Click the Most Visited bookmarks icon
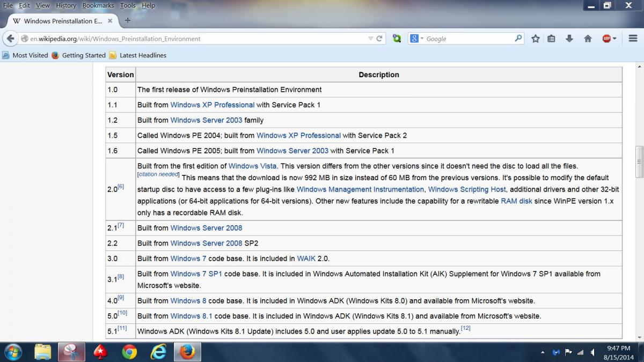The width and height of the screenshot is (644, 362). [6, 55]
